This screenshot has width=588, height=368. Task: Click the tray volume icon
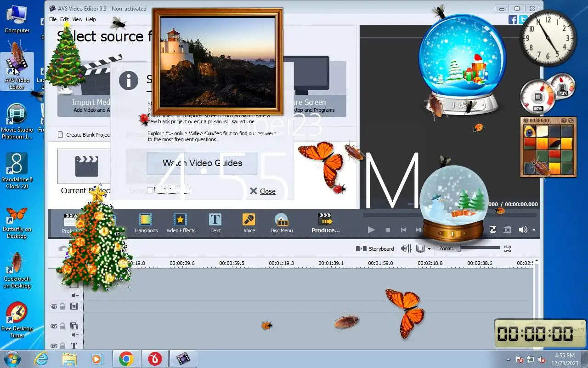[542, 359]
